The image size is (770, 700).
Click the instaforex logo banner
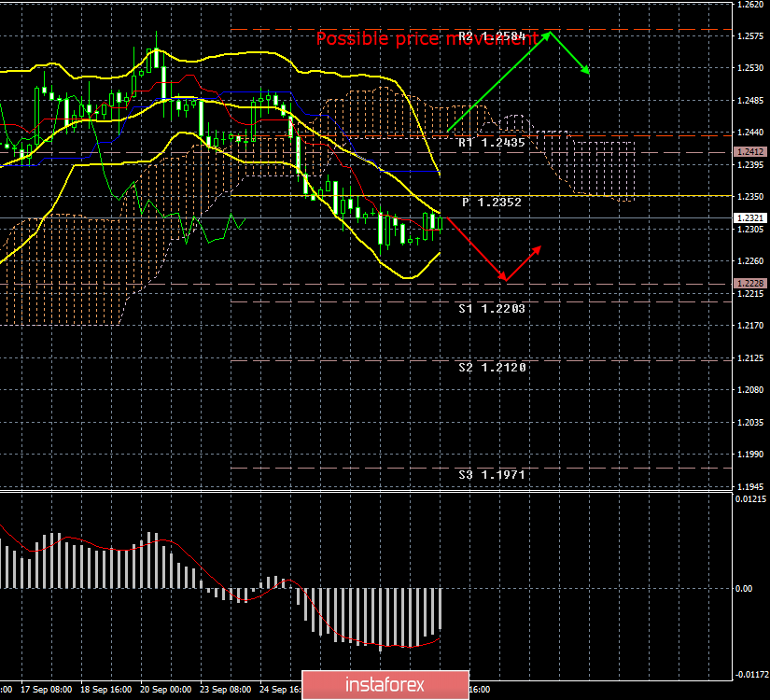click(x=385, y=685)
